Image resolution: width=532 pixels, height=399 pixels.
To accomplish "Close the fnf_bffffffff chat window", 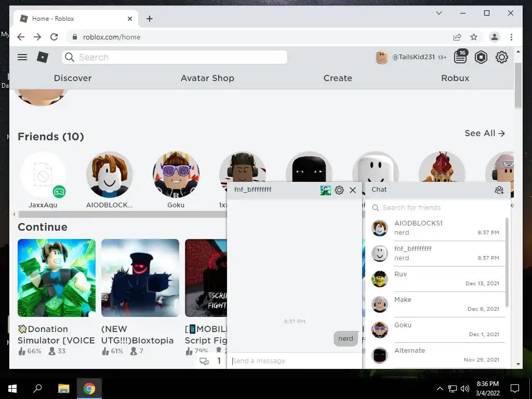I will click(x=353, y=190).
